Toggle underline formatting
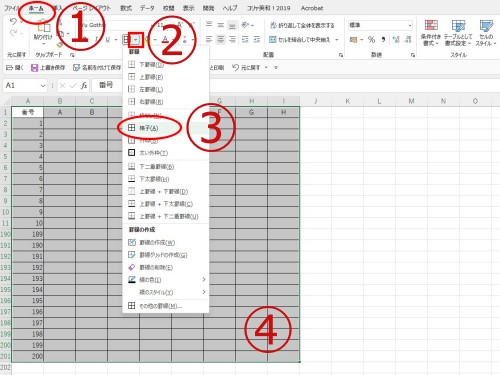 tap(108, 40)
